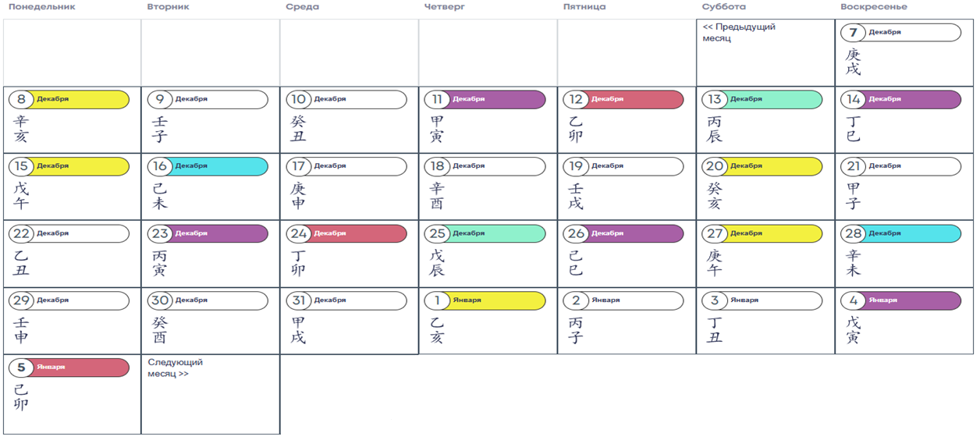Click the green December 25 badge
The height and width of the screenshot is (437, 980).
485,233
